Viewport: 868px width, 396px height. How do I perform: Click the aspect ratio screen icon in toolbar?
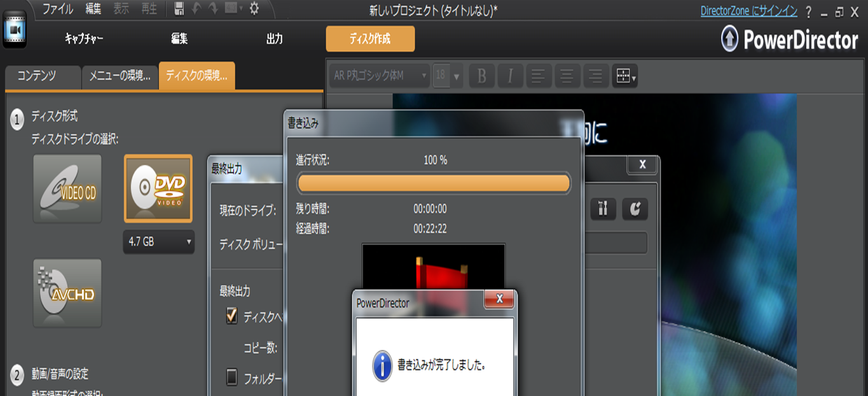233,8
